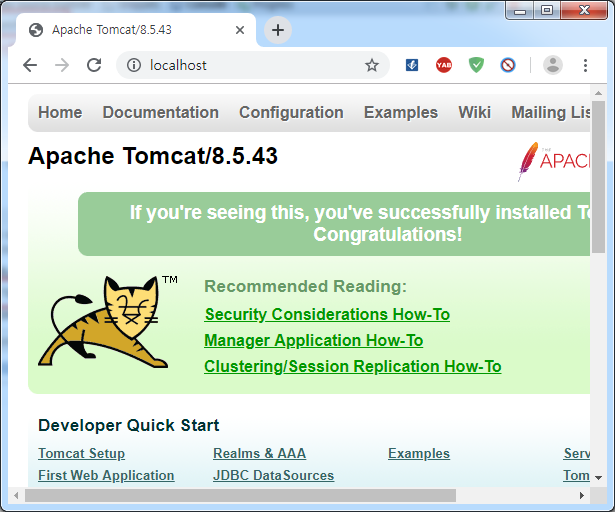Follow the Tomcat Setup link

tap(82, 454)
